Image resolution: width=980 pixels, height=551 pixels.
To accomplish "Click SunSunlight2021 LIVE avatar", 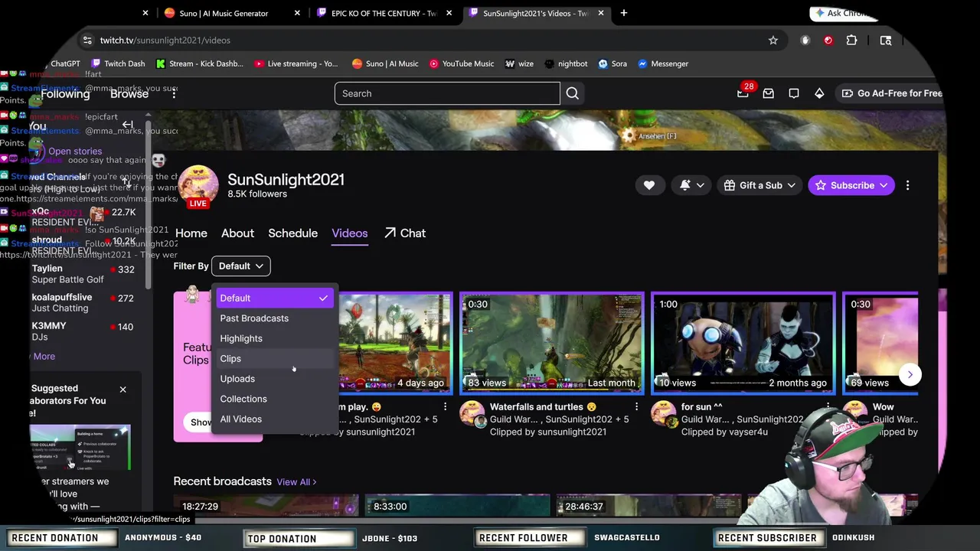I will click(198, 186).
